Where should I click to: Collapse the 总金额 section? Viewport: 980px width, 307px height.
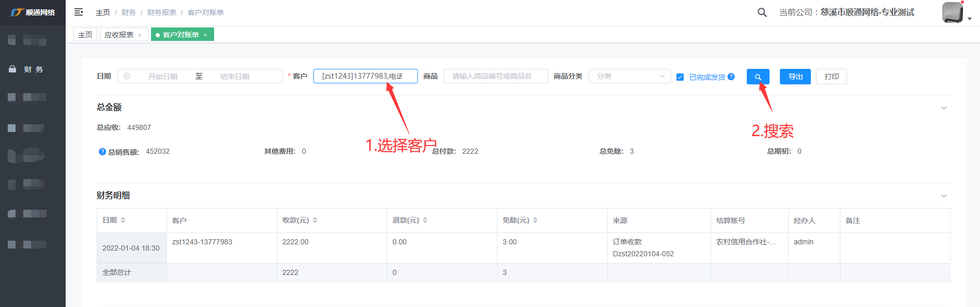click(x=943, y=108)
